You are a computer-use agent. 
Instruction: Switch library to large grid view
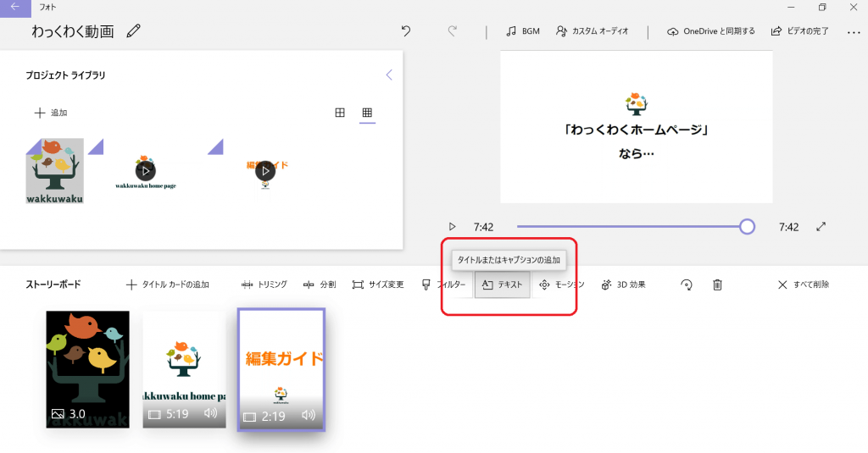point(340,113)
